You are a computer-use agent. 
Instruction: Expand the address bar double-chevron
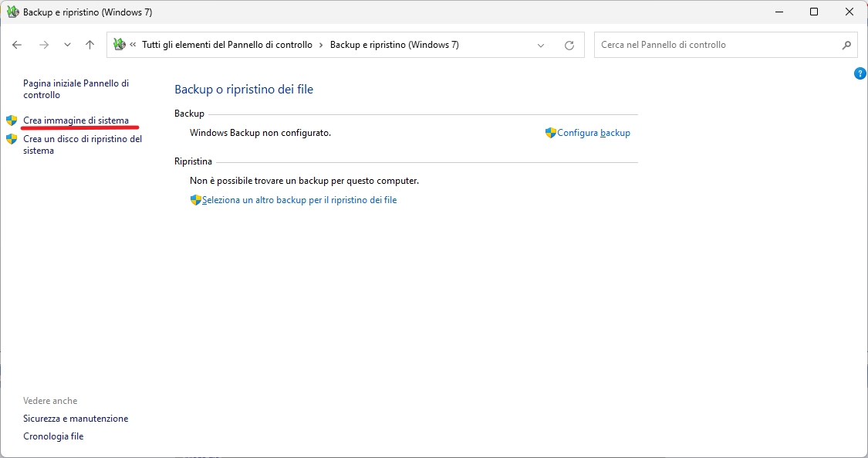point(133,45)
